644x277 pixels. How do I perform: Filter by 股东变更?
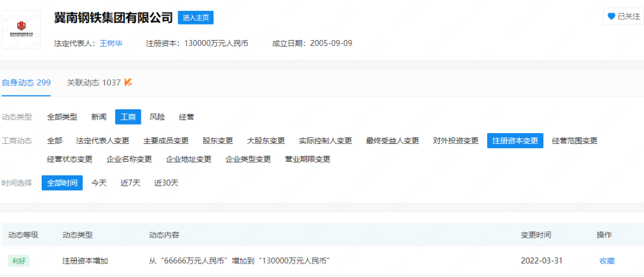coord(218,141)
